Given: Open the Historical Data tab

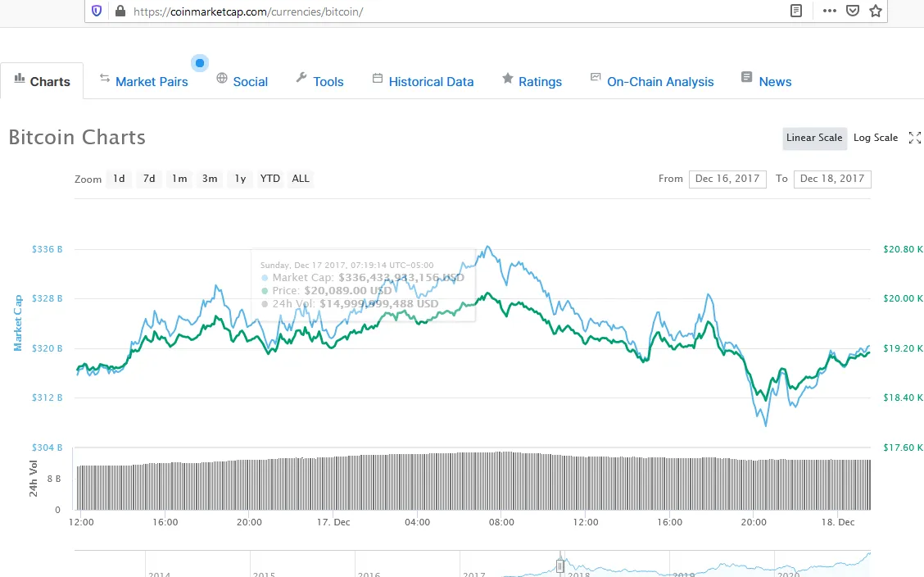Looking at the screenshot, I should (x=431, y=81).
